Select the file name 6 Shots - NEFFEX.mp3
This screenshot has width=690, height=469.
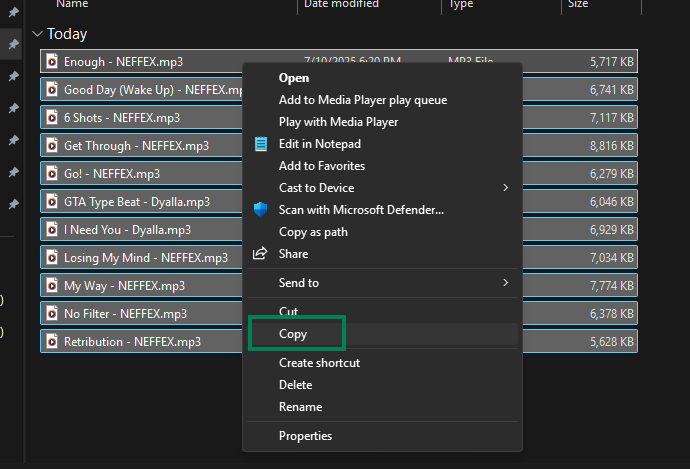122,118
